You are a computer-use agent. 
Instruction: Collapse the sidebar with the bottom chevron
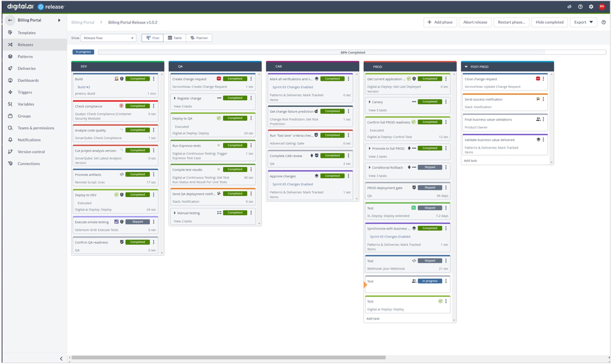(61, 358)
